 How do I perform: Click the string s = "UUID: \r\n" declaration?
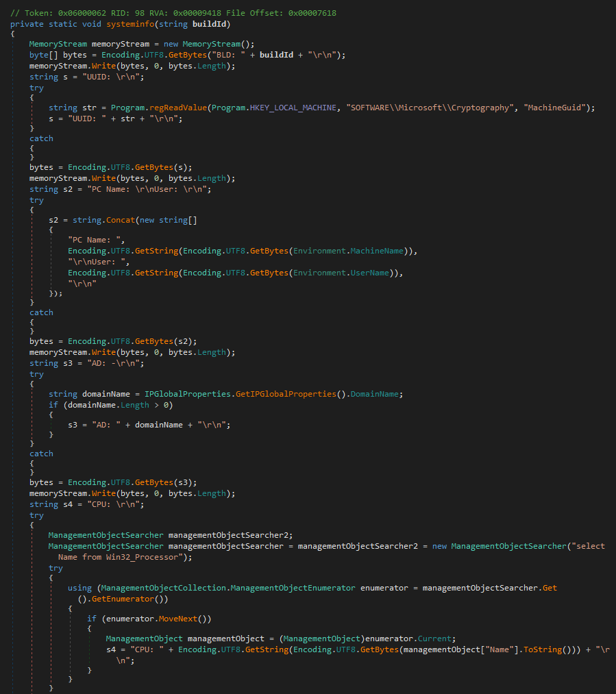point(87,77)
